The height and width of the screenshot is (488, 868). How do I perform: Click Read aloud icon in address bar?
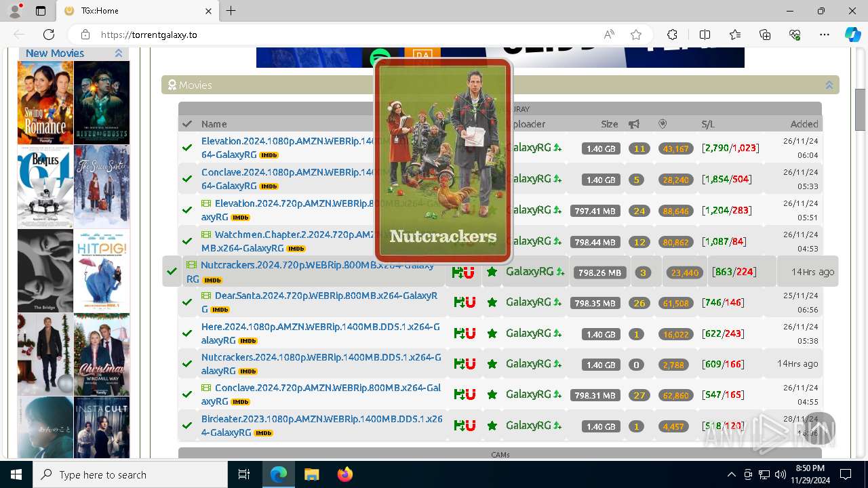pyautogui.click(x=609, y=35)
